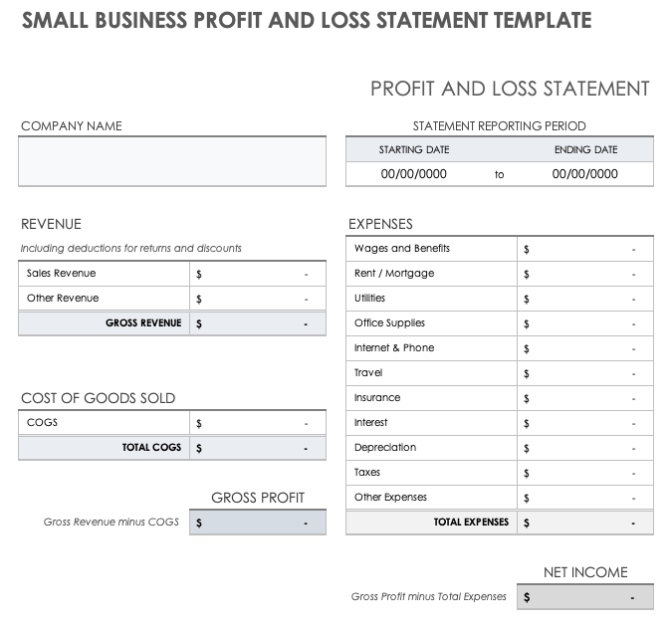Click the Utilities amount cell

tap(584, 299)
